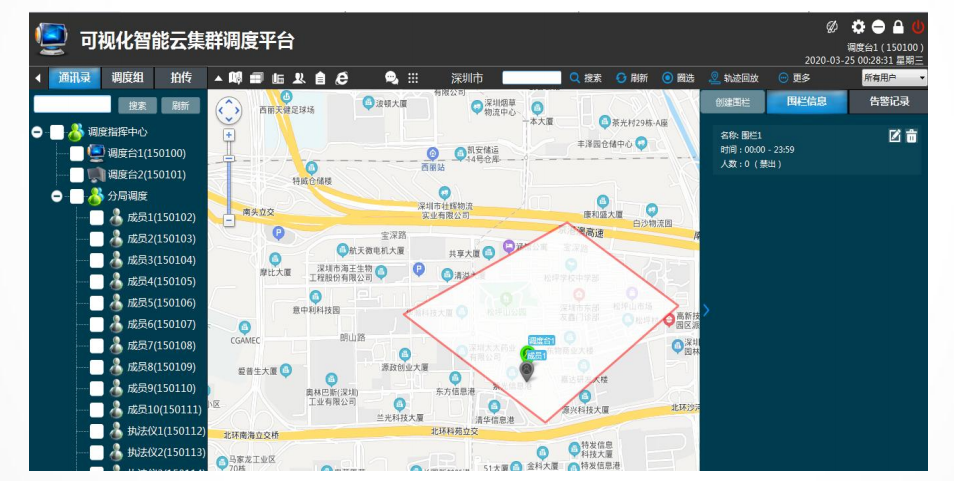The height and width of the screenshot is (481, 954).
Task: Collapse the 调度指挥中心 tree node
Action: point(37,132)
